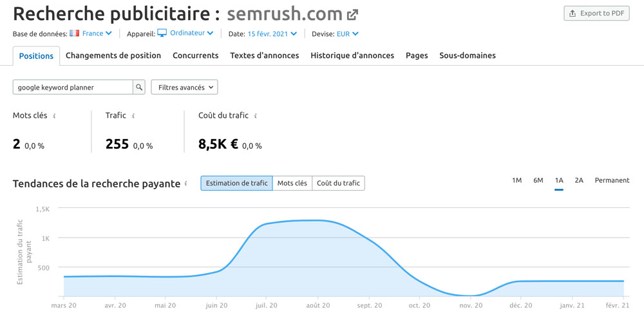Switch to Concurrents tab

[196, 55]
